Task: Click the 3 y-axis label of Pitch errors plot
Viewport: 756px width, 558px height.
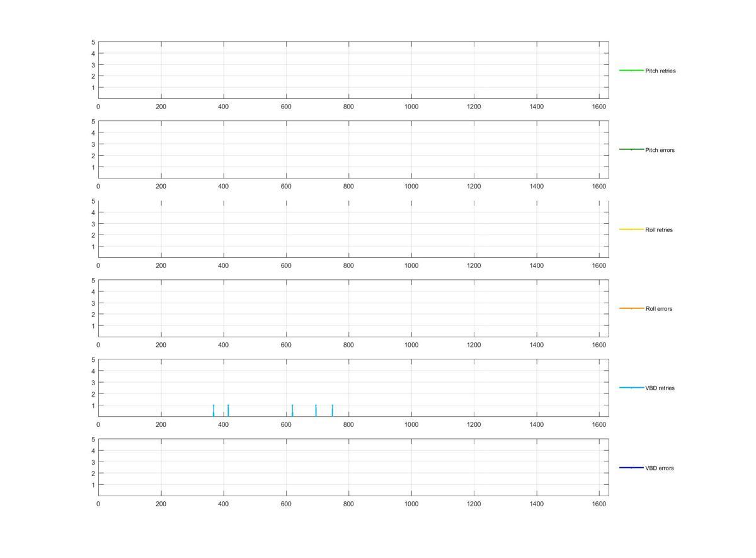Action: point(93,144)
